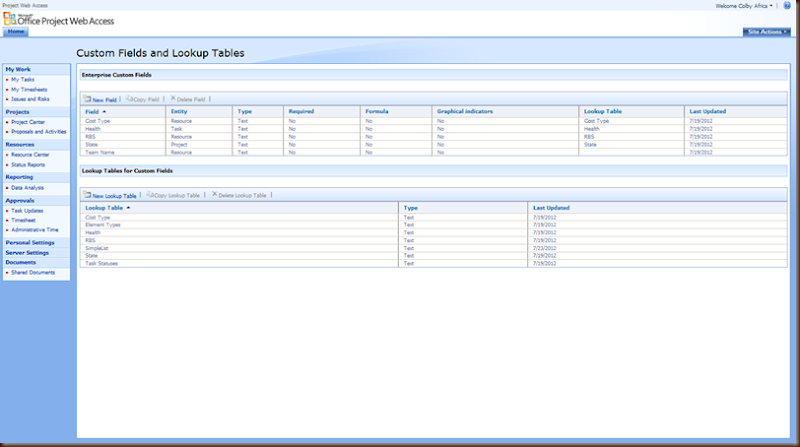Open Server Settings in the sidebar
This screenshot has width=800, height=447.
click(x=27, y=253)
